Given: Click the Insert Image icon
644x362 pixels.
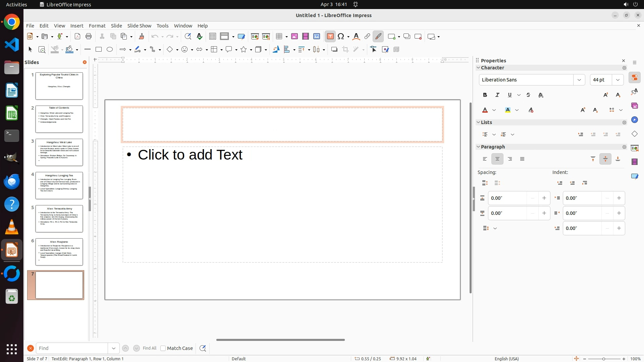Looking at the screenshot, I should click(294, 37).
